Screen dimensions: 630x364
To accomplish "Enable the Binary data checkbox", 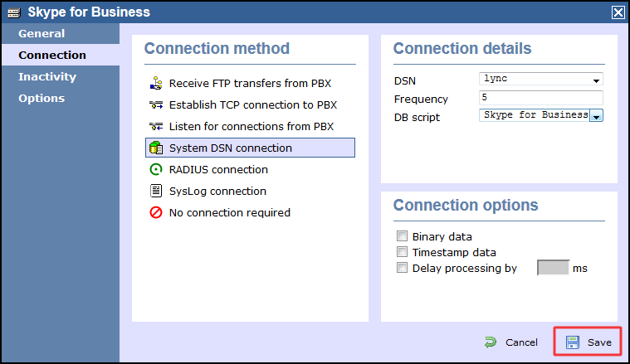I will tap(403, 236).
